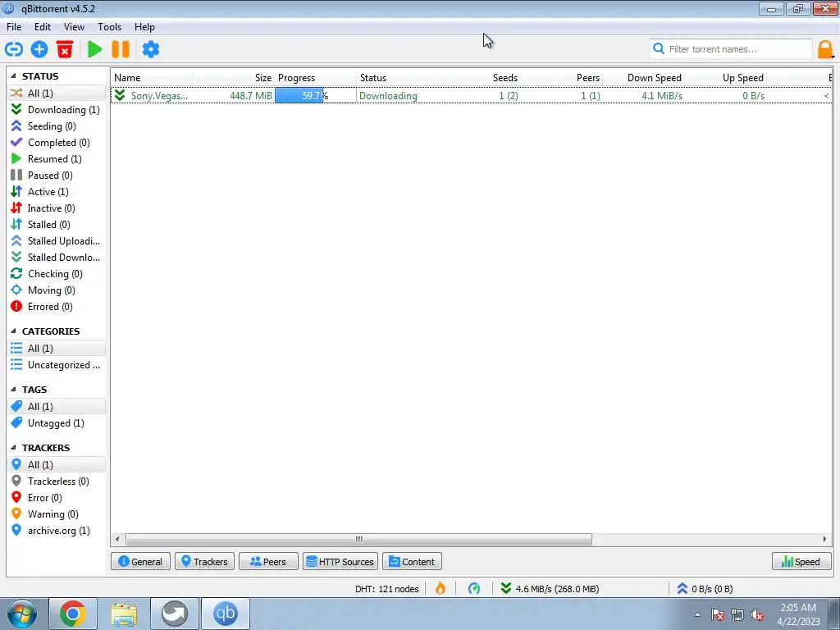Click the green Resume play icon

coord(95,49)
